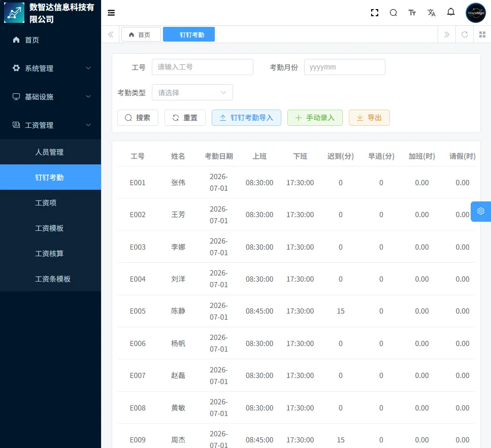This screenshot has width=491, height=448.
Task: Expand the 系统管理 menu
Action: click(x=50, y=68)
